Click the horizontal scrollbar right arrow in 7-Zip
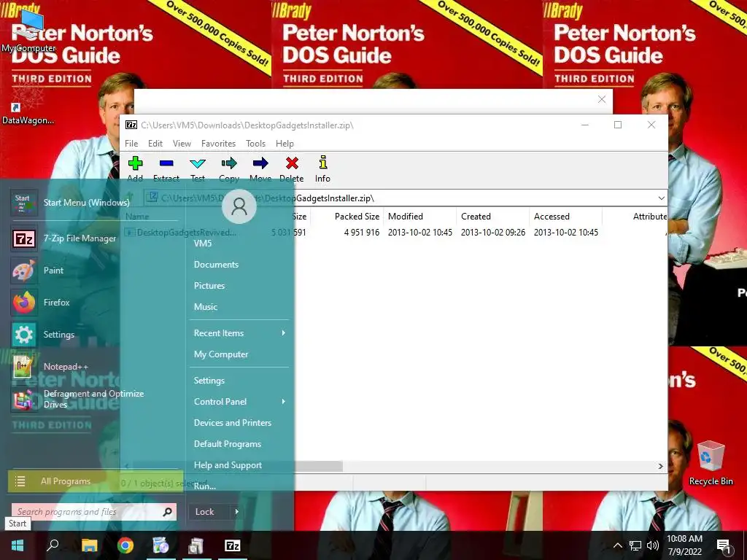Viewport: 747px width, 560px height. pos(660,466)
